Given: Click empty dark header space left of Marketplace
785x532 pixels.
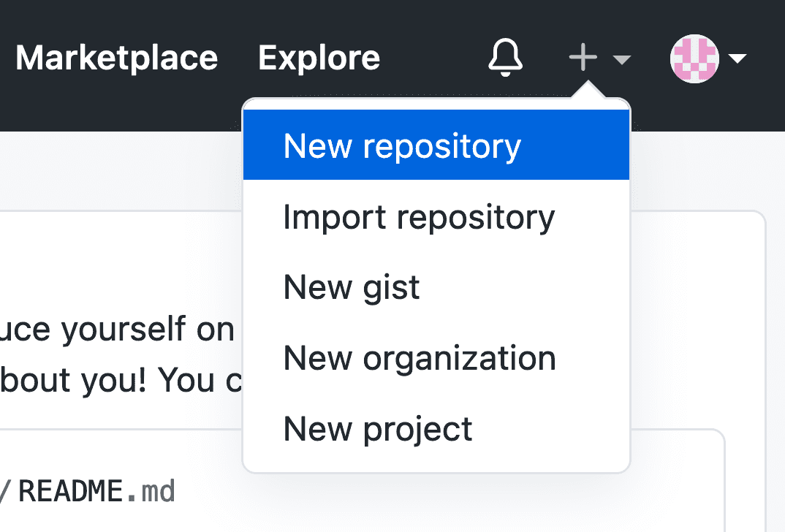Looking at the screenshot, I should [x=6, y=58].
